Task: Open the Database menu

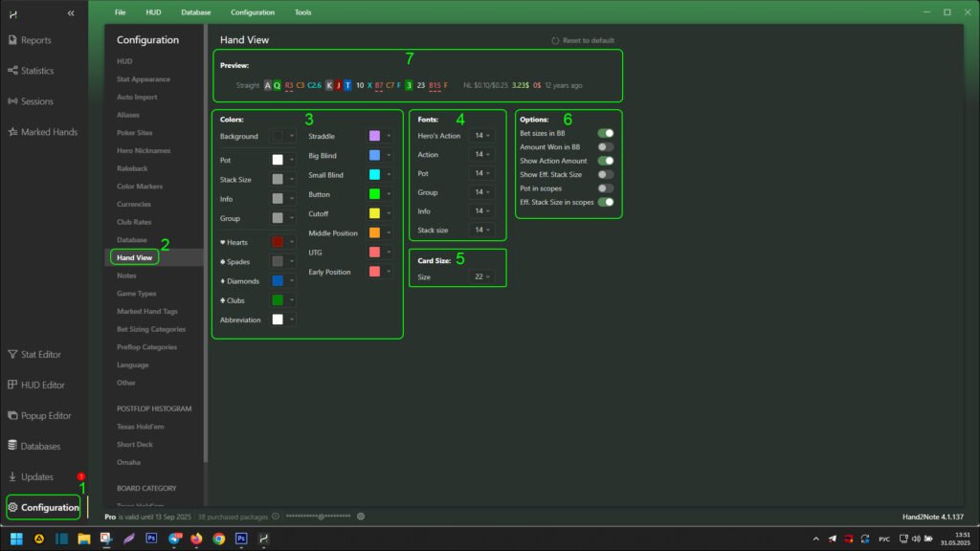Action: click(x=196, y=12)
